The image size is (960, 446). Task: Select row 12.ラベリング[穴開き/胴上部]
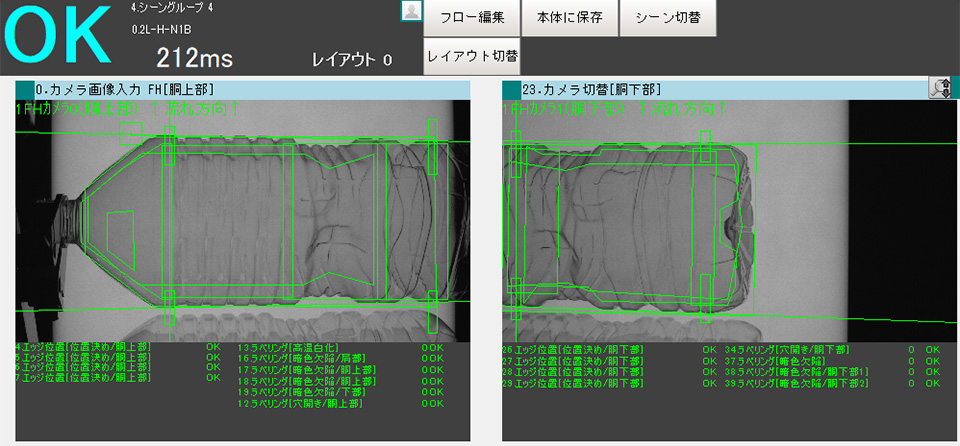(301, 403)
